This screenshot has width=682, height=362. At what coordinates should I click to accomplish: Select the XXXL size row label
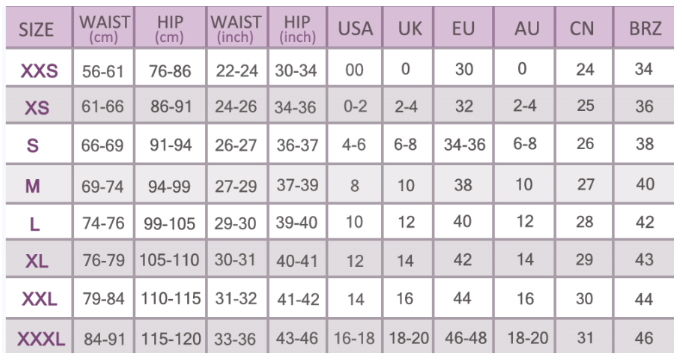point(41,339)
